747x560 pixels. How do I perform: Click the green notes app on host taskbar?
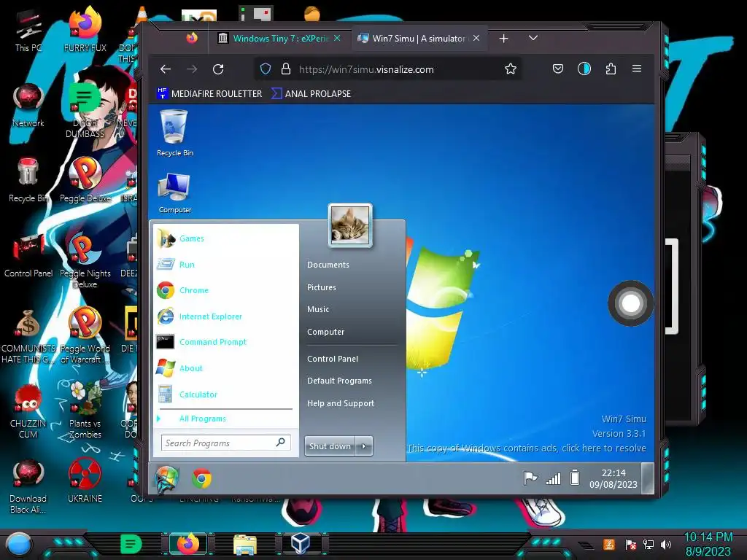pyautogui.click(x=131, y=544)
